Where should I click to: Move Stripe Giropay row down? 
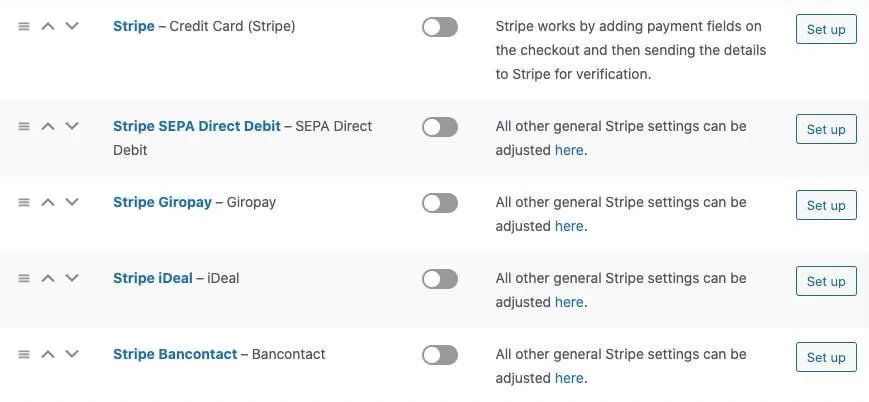[x=71, y=203]
